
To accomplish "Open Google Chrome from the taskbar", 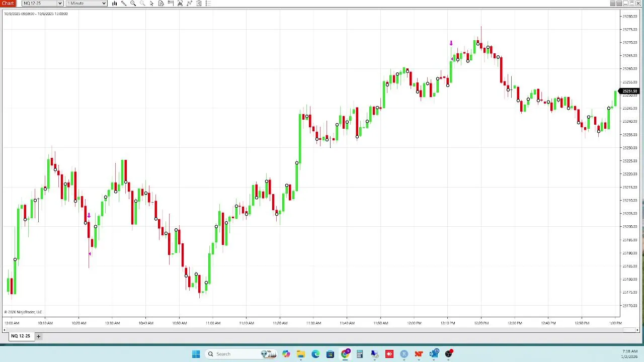I will (x=345, y=354).
